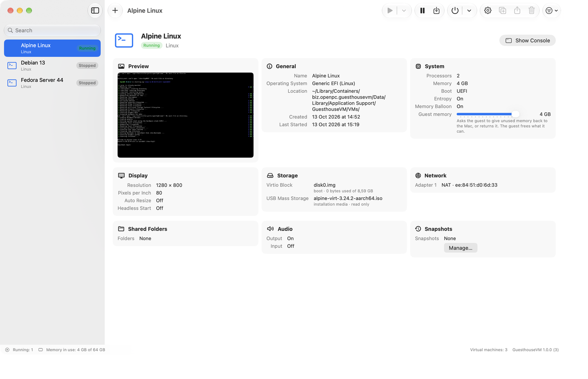Open the filter menu in toolbar
This screenshot has width=588, height=379.
[x=552, y=11]
